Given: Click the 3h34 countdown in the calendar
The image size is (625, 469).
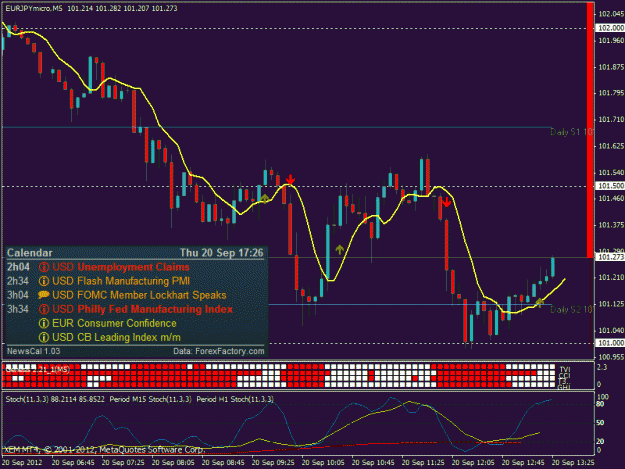Looking at the screenshot, I should pyautogui.click(x=18, y=309).
